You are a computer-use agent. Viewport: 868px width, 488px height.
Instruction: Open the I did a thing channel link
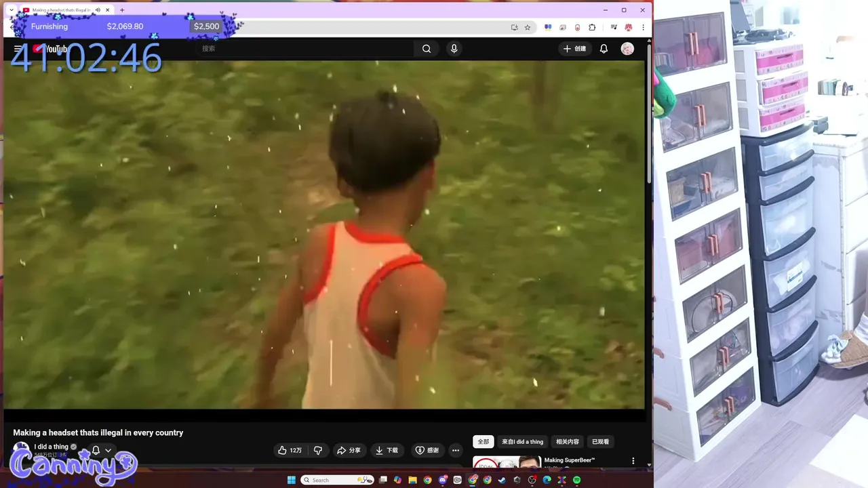pyautogui.click(x=52, y=447)
